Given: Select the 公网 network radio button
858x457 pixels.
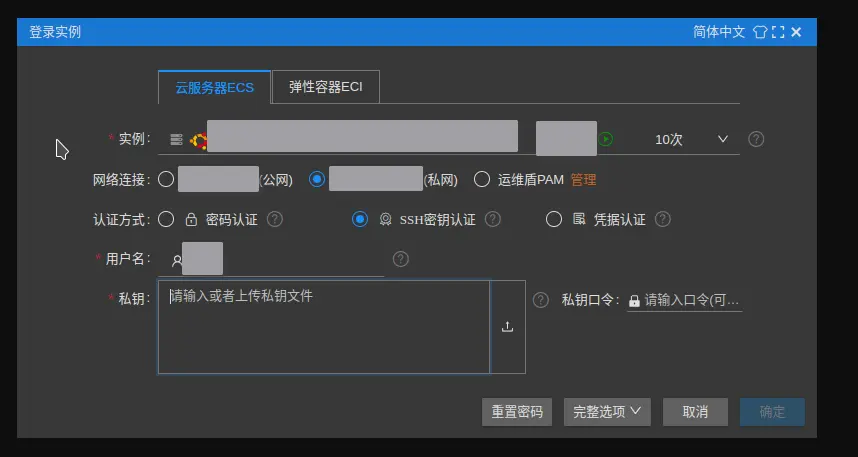Looking at the screenshot, I should pyautogui.click(x=166, y=180).
